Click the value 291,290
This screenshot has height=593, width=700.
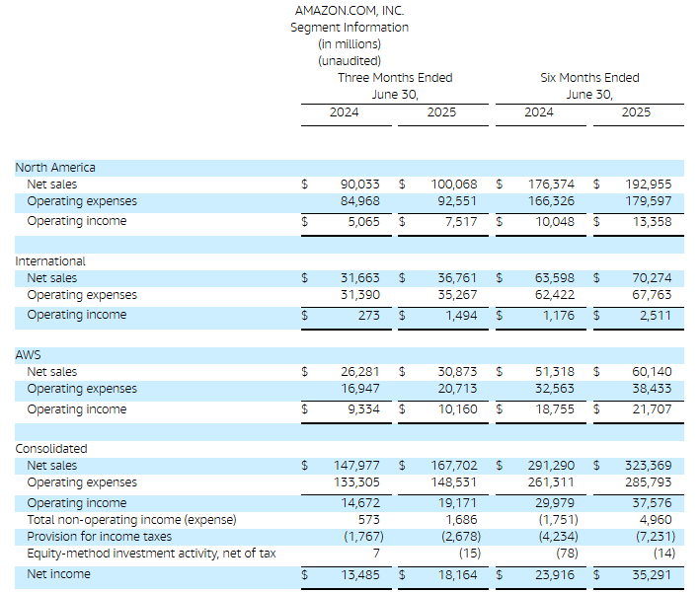[551, 466]
